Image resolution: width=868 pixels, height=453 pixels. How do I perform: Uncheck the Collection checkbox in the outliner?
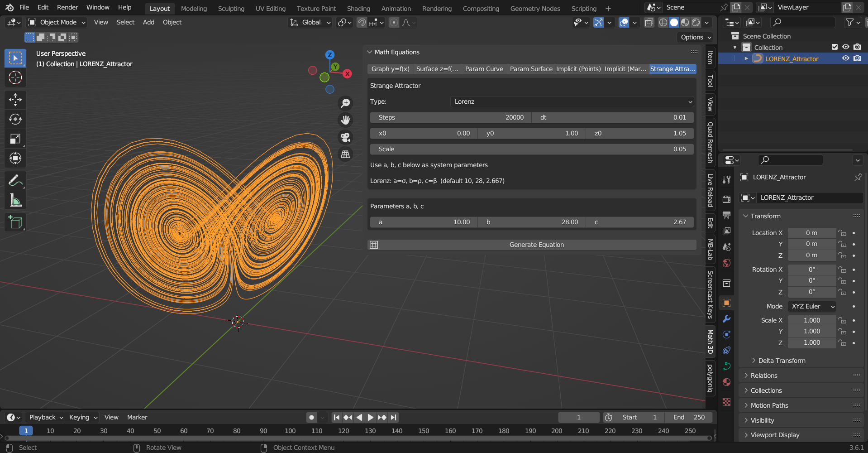834,47
